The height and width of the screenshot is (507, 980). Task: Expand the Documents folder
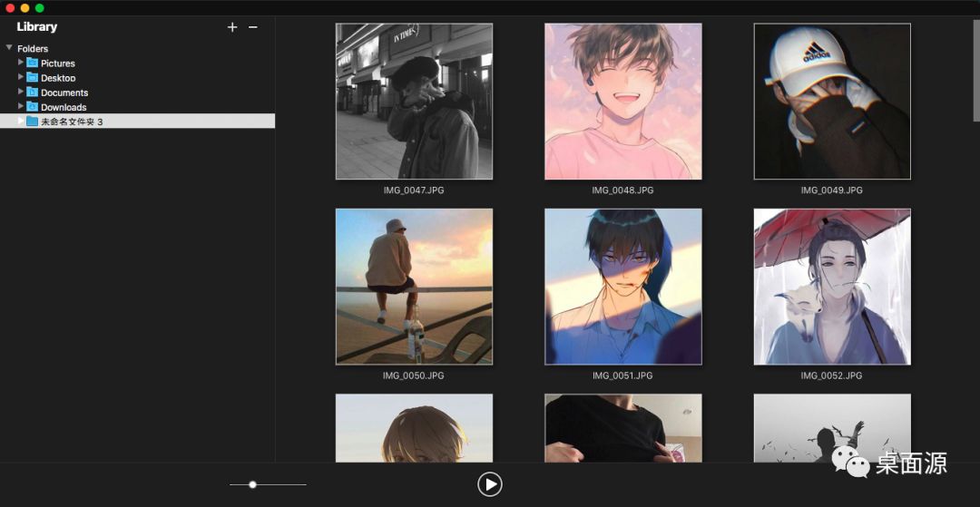(21, 92)
